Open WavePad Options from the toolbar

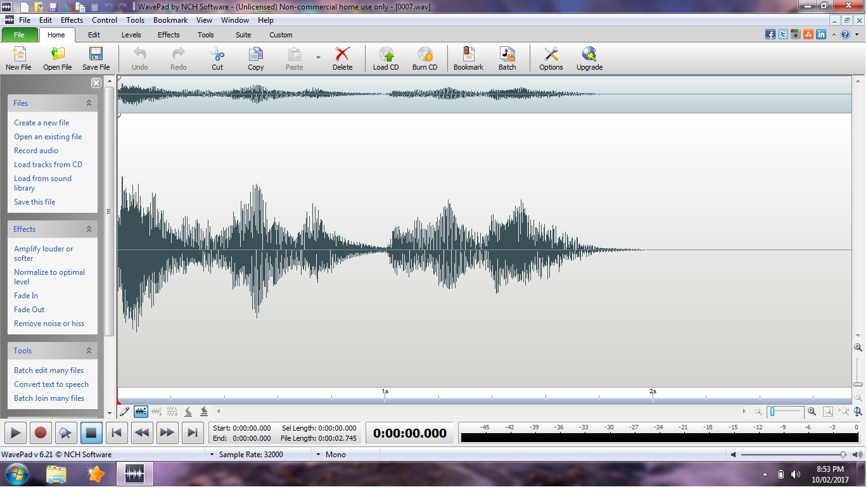[x=551, y=57]
